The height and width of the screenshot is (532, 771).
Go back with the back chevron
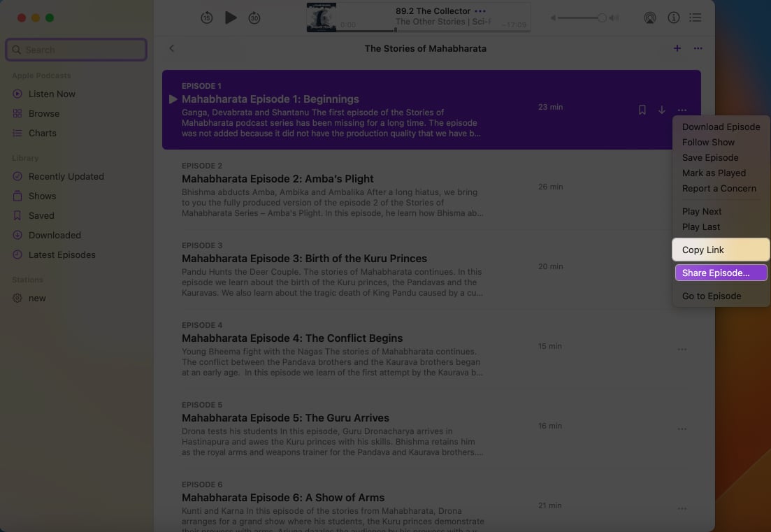click(x=172, y=48)
